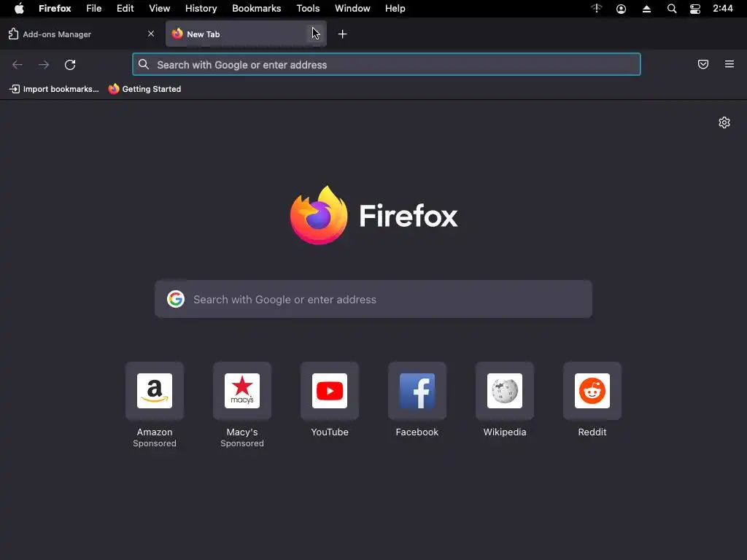Image resolution: width=747 pixels, height=560 pixels.
Task: Click the network status menu bar icon
Action: pyautogui.click(x=597, y=9)
